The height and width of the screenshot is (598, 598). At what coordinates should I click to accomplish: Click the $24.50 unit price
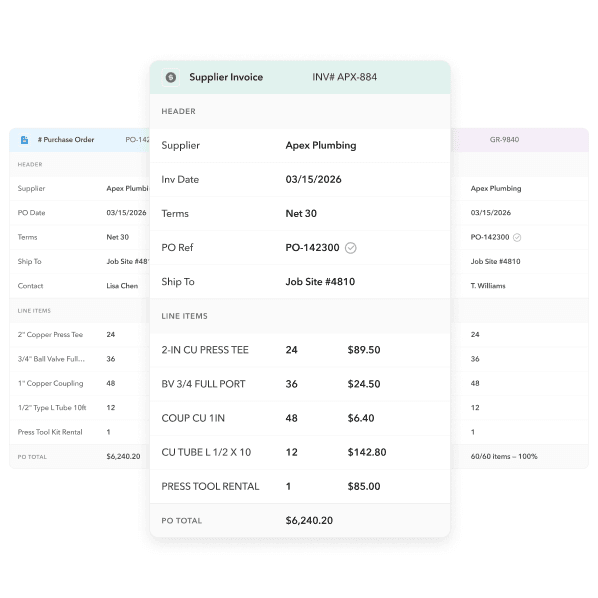tap(364, 384)
